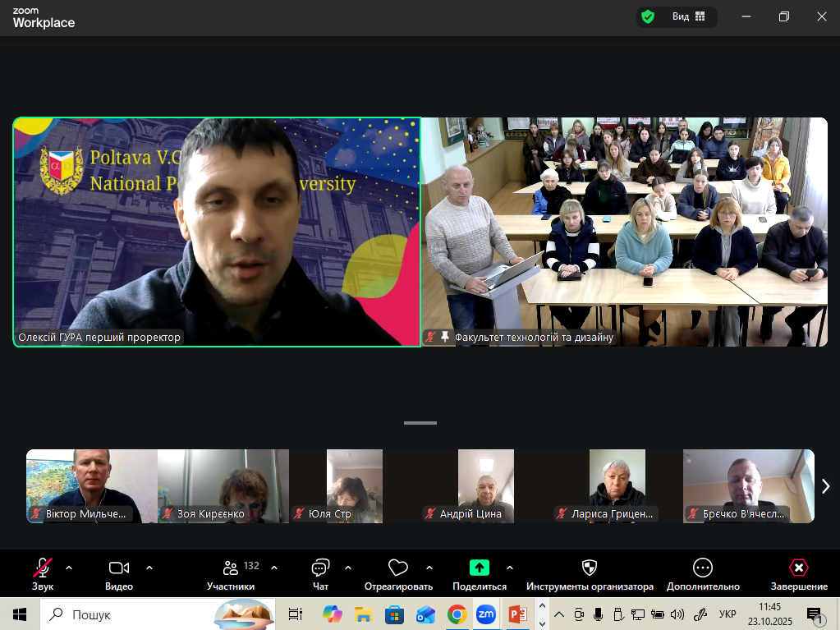Select Віктор Мильче participant thumbnail
The width and height of the screenshot is (840, 630).
click(x=91, y=485)
